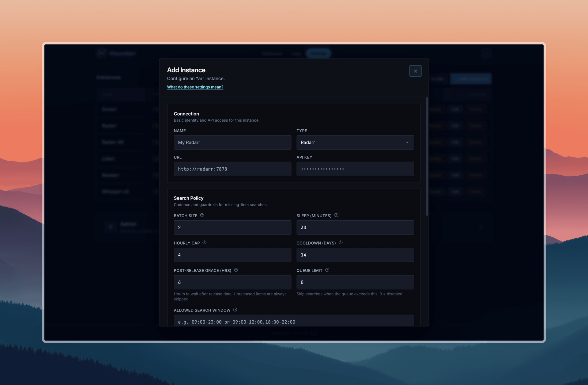Click the dialog's vertical scrollbar
Image resolution: width=588 pixels, height=385 pixels.
[x=427, y=156]
